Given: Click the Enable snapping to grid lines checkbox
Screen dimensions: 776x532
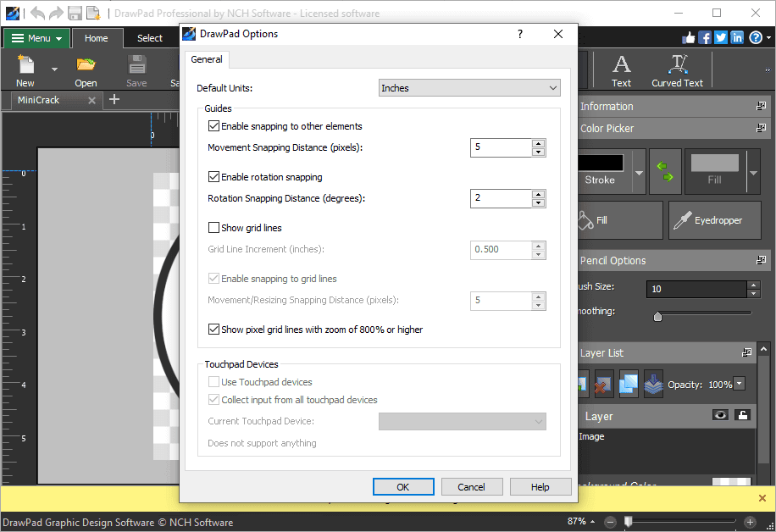Looking at the screenshot, I should click(x=213, y=279).
